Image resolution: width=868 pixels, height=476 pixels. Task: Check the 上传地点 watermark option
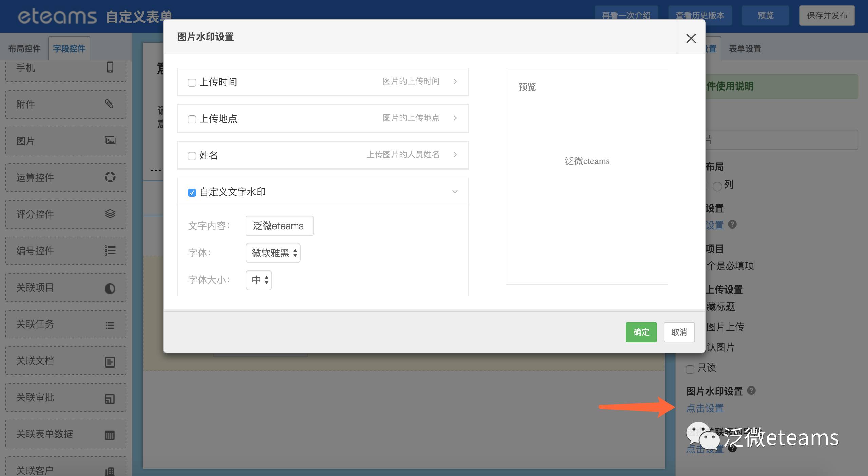coord(192,119)
